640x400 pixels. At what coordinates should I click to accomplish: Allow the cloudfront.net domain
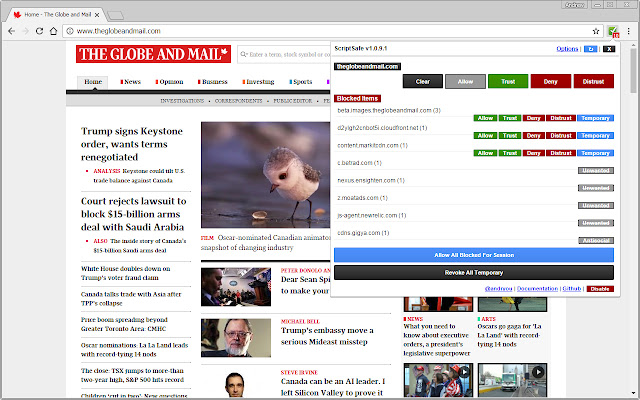(x=485, y=136)
